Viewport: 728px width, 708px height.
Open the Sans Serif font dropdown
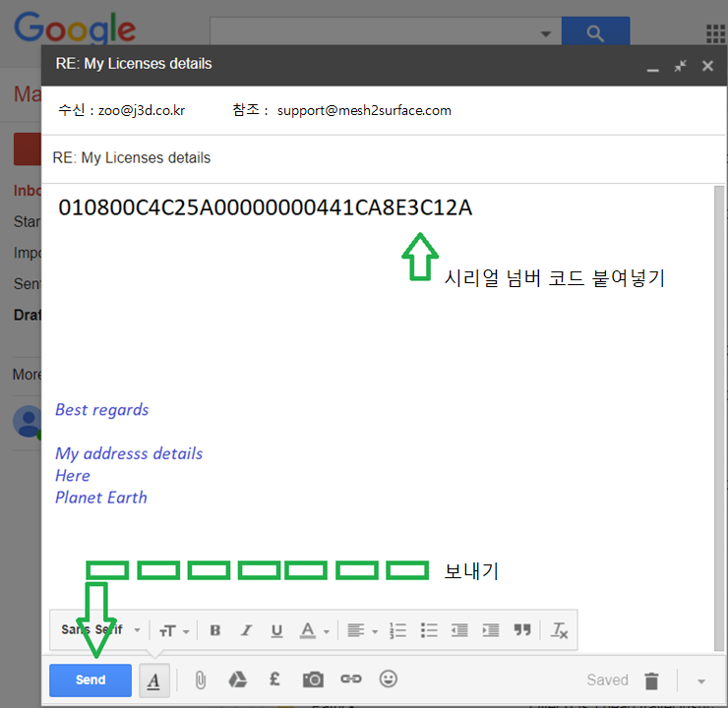(100, 629)
